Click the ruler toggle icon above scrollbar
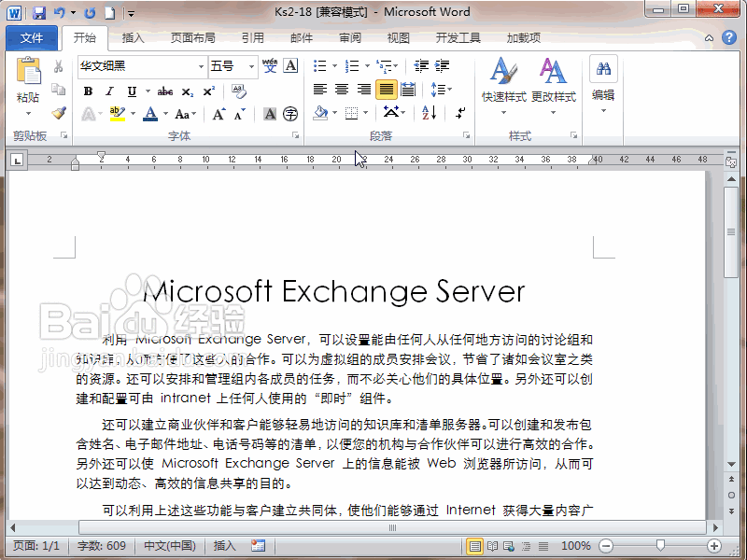Viewport: 747px width, 560px height. point(731,161)
